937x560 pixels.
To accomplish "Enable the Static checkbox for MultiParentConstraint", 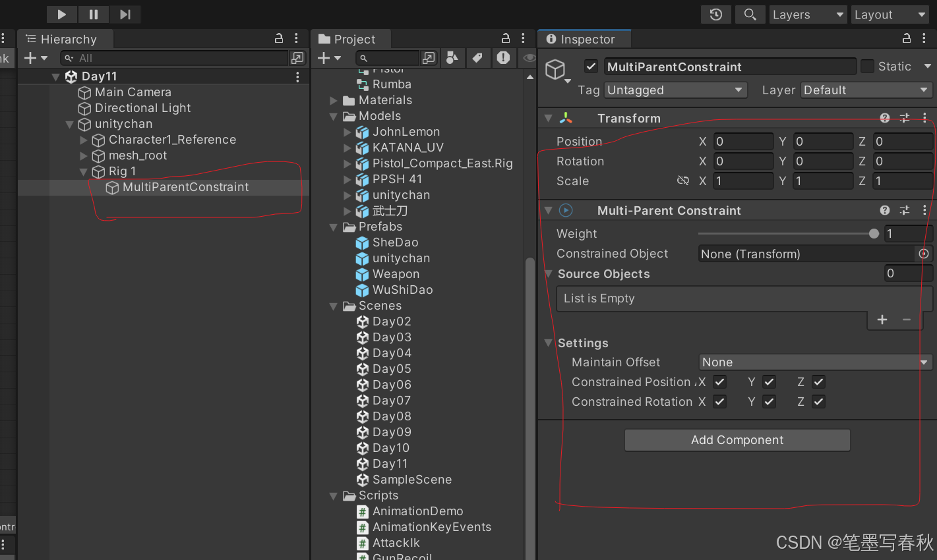I will point(868,66).
